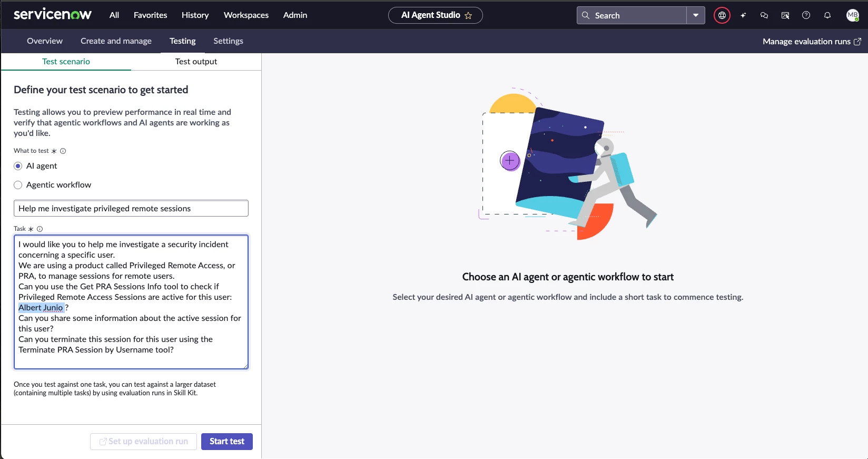868x459 pixels.
Task: Click the Task textarea resize handle
Action: pyautogui.click(x=245, y=366)
